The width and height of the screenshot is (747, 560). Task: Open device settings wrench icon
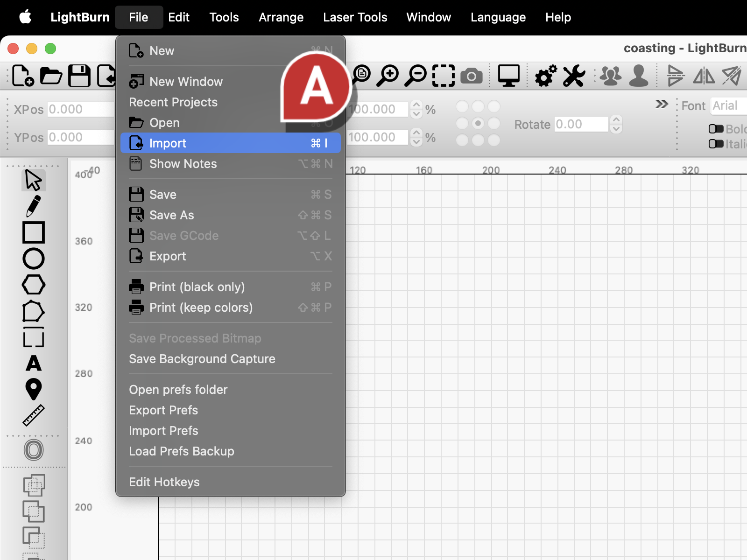tap(574, 76)
